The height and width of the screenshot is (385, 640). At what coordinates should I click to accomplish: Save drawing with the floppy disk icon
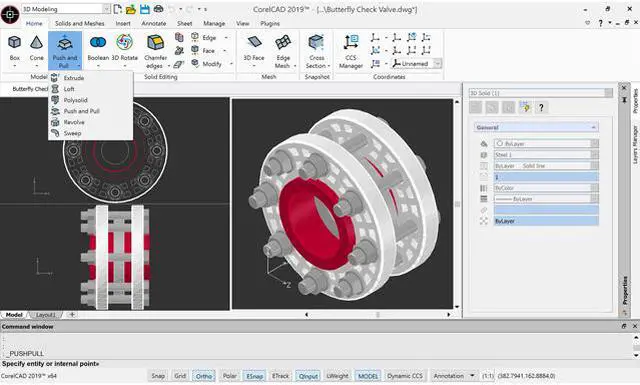click(144, 9)
